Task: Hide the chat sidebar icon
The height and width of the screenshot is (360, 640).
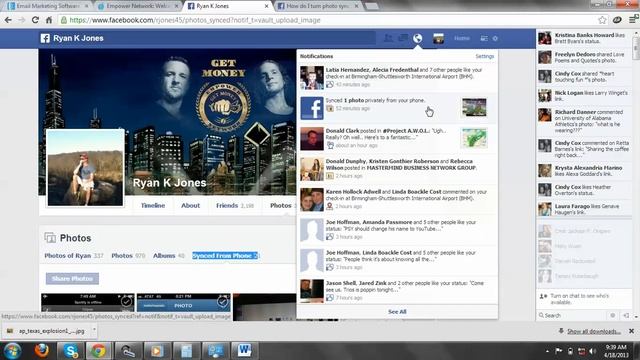Action: click(x=627, y=316)
